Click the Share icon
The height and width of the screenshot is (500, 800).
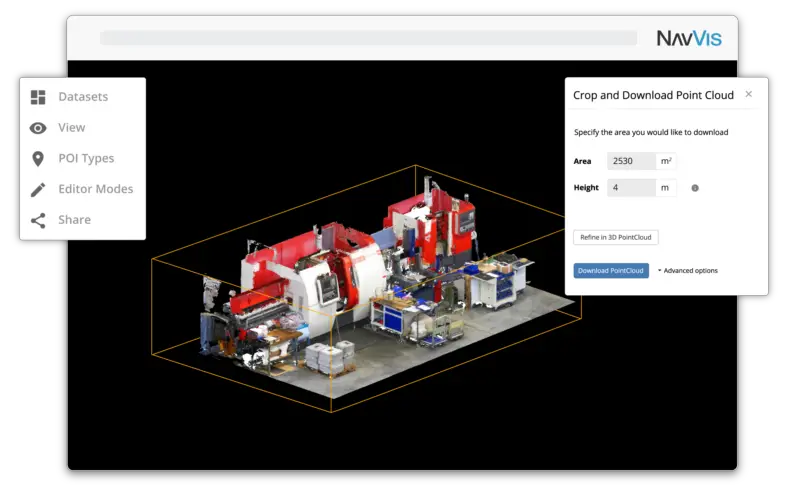[x=38, y=220]
